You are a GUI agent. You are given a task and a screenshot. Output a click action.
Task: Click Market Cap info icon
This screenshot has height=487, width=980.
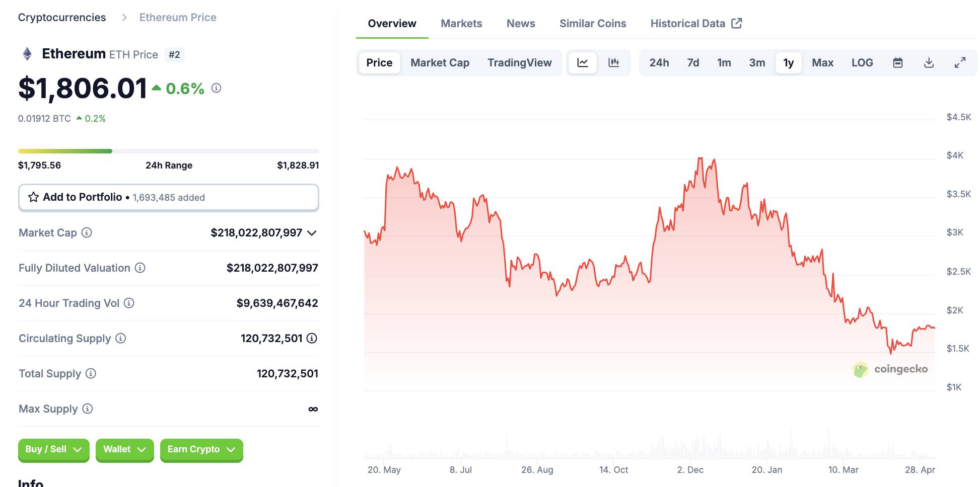click(x=87, y=232)
